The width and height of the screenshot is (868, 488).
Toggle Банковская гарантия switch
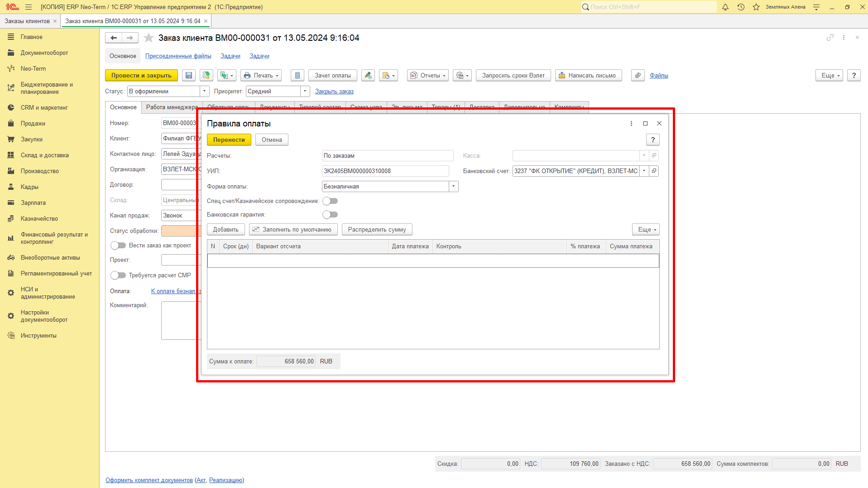(x=330, y=214)
